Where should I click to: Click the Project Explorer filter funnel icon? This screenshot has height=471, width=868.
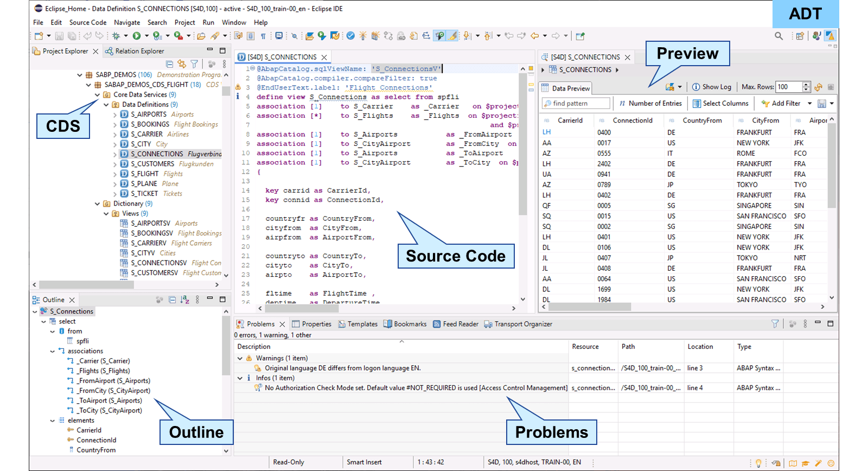point(194,64)
